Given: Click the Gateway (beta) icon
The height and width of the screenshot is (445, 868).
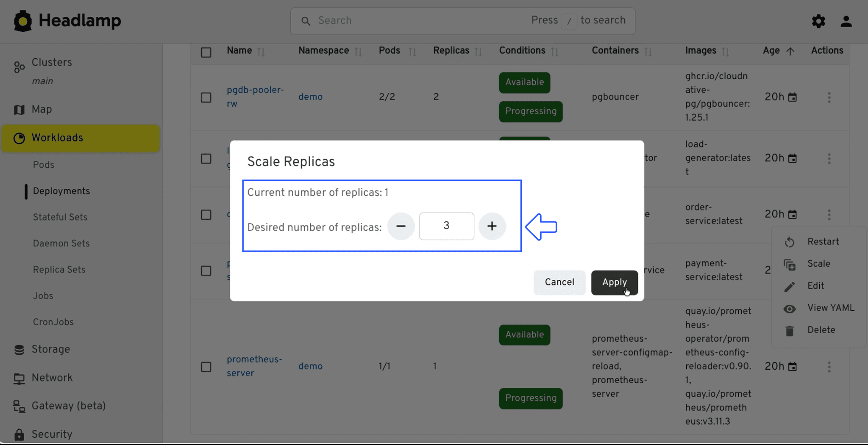Looking at the screenshot, I should click(19, 406).
